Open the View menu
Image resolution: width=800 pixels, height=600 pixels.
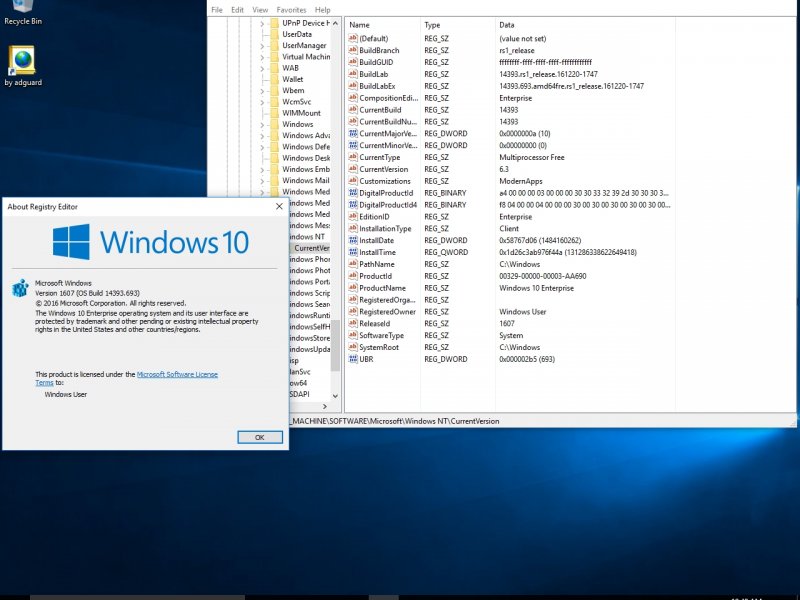pos(260,10)
